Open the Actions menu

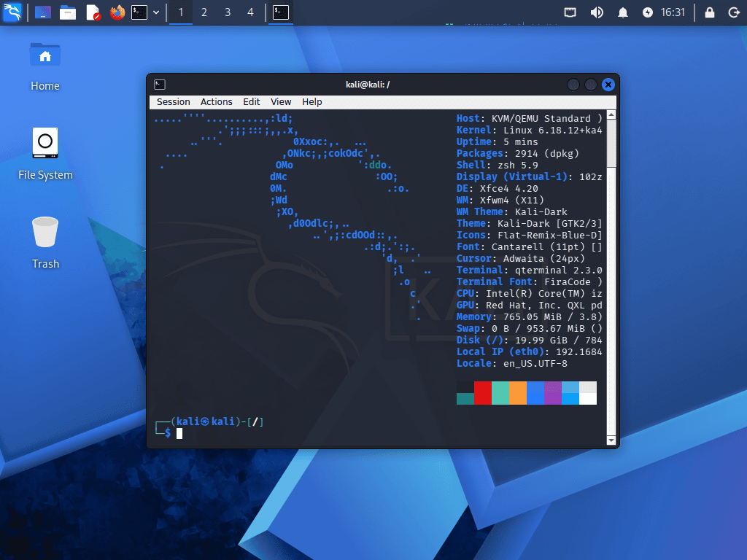[x=216, y=101]
